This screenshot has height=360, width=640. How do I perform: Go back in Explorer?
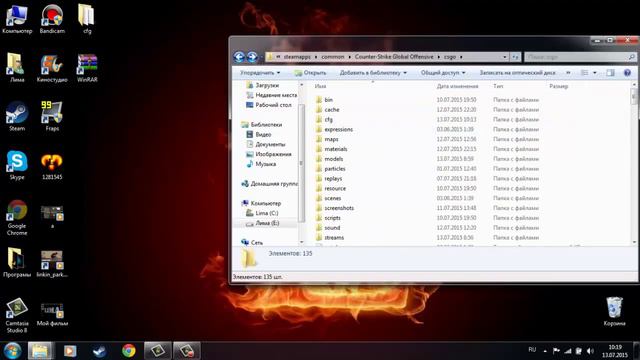point(239,57)
